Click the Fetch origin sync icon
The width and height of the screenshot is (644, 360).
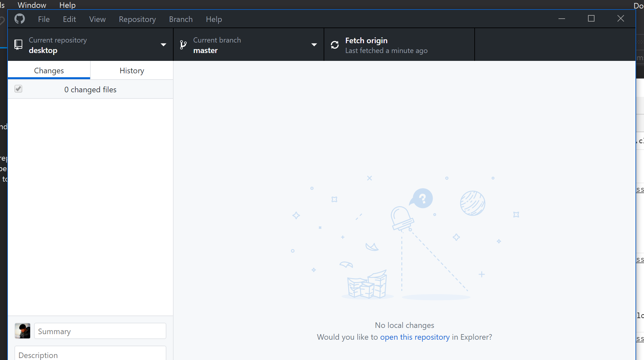pyautogui.click(x=334, y=45)
